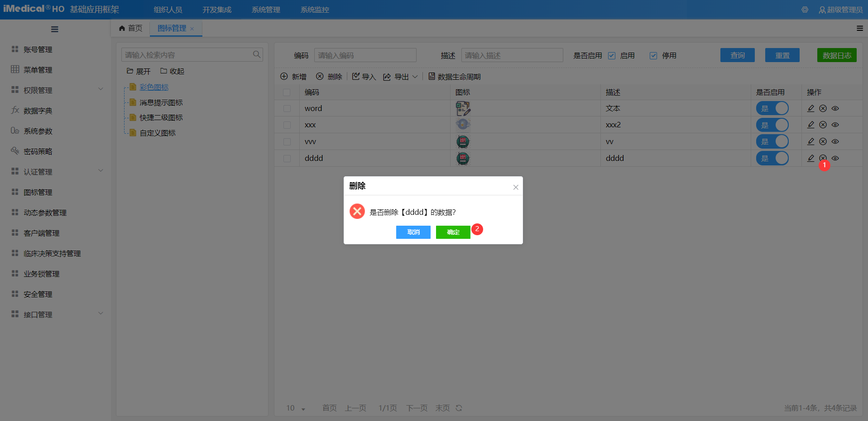Click 取消 to cancel the deletion

(x=413, y=232)
